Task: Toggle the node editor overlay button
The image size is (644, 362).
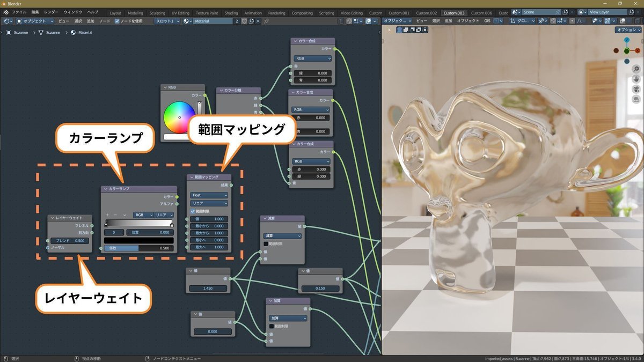Action: (369, 21)
